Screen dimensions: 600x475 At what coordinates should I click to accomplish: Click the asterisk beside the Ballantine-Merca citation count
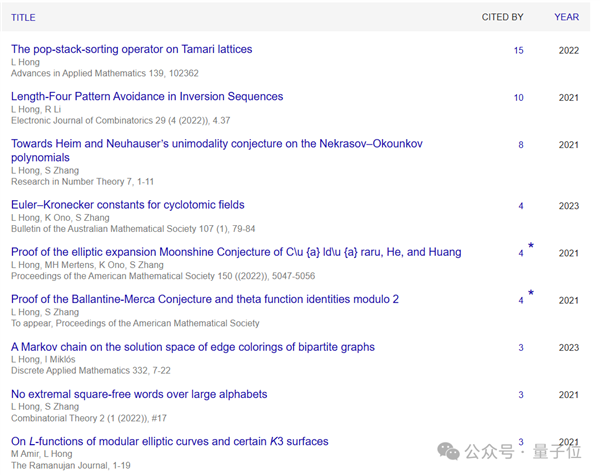[x=530, y=293]
